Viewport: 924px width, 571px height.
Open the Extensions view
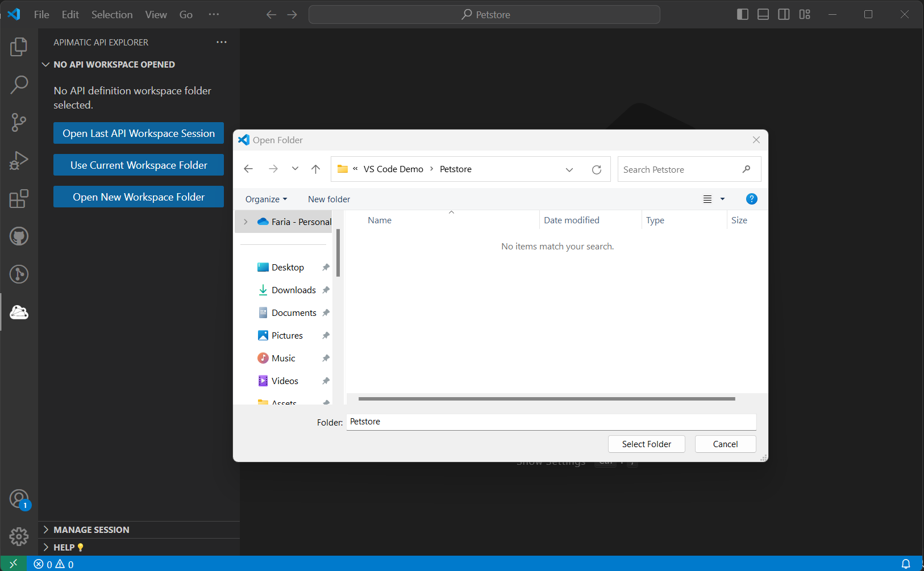[x=19, y=199]
